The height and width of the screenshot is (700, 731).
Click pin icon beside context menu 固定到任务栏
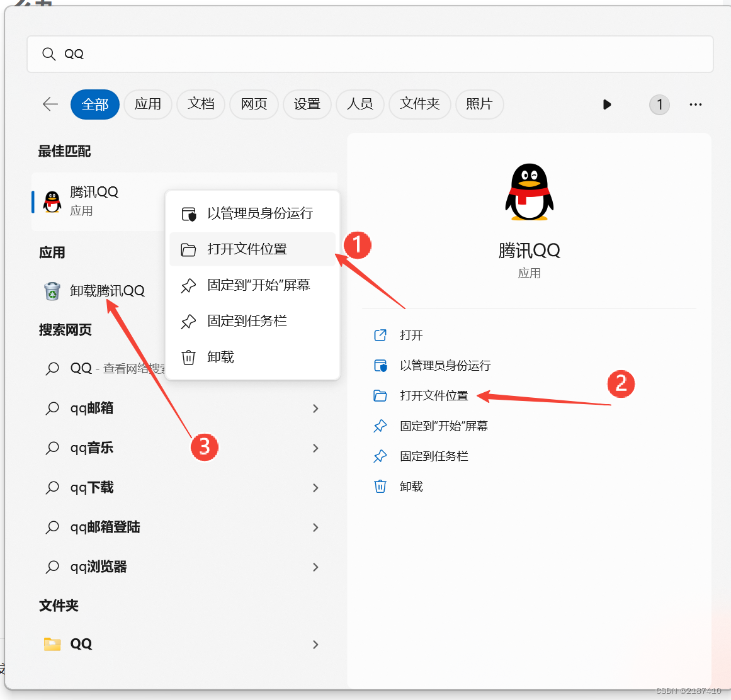point(188,322)
